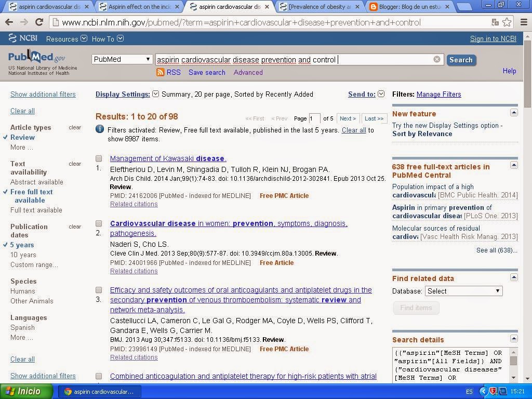532x399 pixels.
Task: Click the Search button
Action: 461,60
